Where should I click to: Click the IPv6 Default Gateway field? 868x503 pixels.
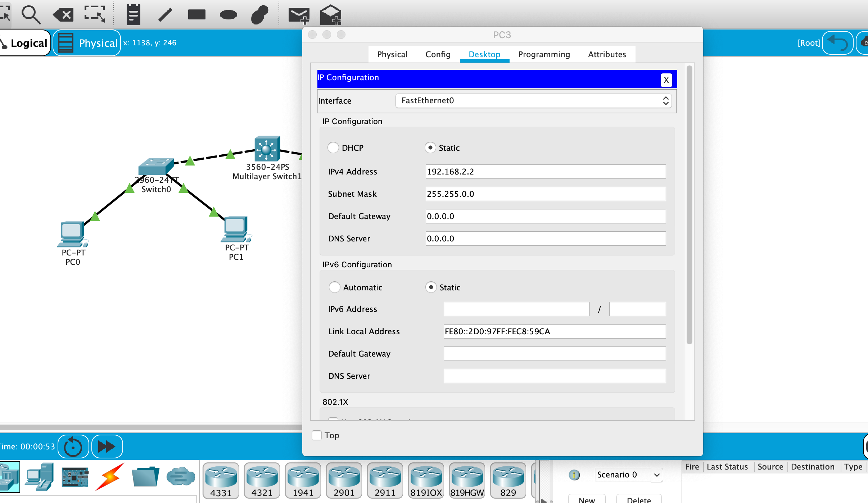coord(555,354)
